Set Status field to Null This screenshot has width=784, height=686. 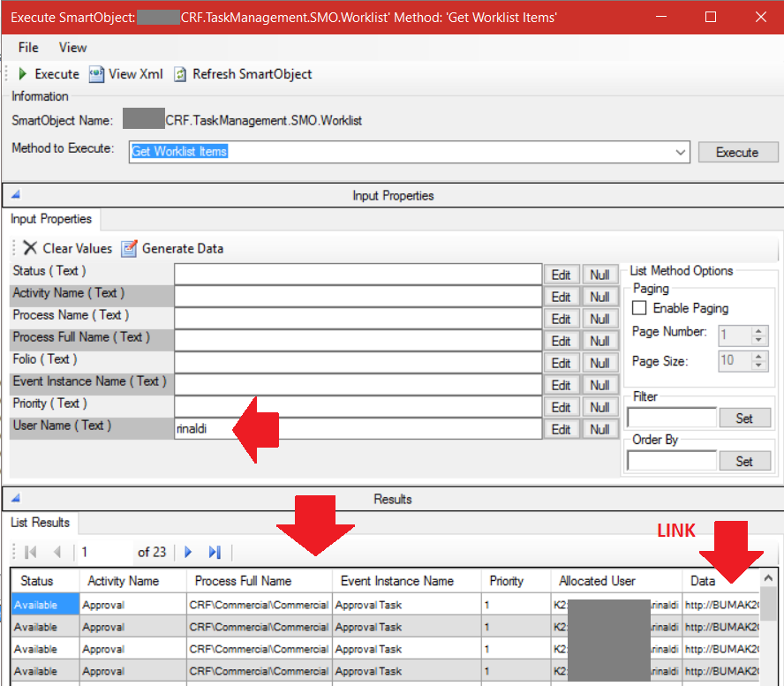(x=600, y=275)
